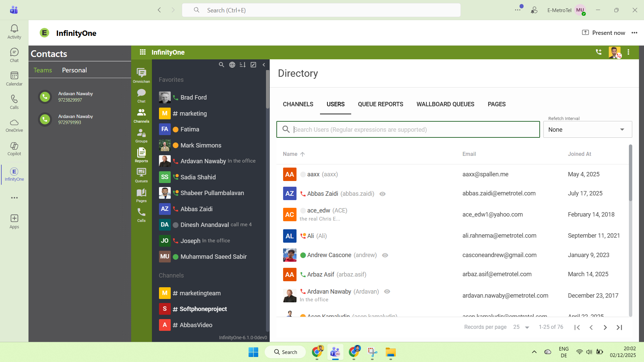Open the Apps store in Teams sidebar
This screenshot has width=644, height=362.
(14, 222)
